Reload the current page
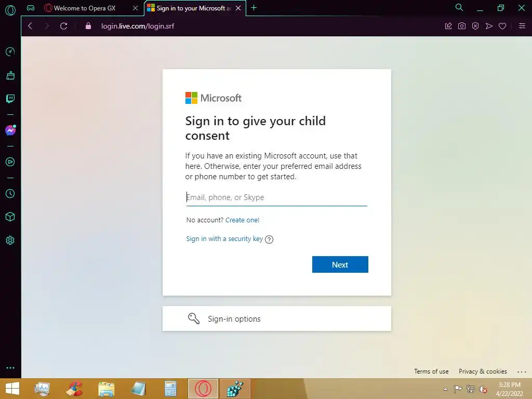 point(63,26)
